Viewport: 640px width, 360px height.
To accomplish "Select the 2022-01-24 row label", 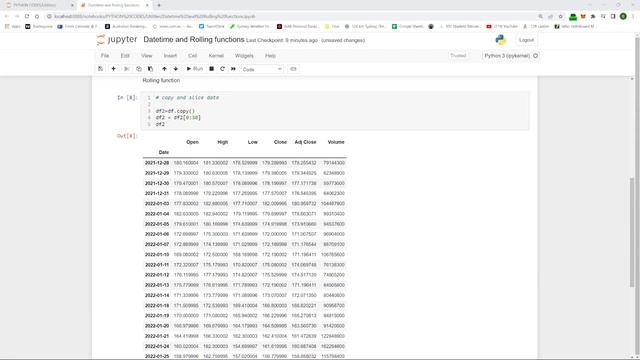I will pyautogui.click(x=157, y=346).
